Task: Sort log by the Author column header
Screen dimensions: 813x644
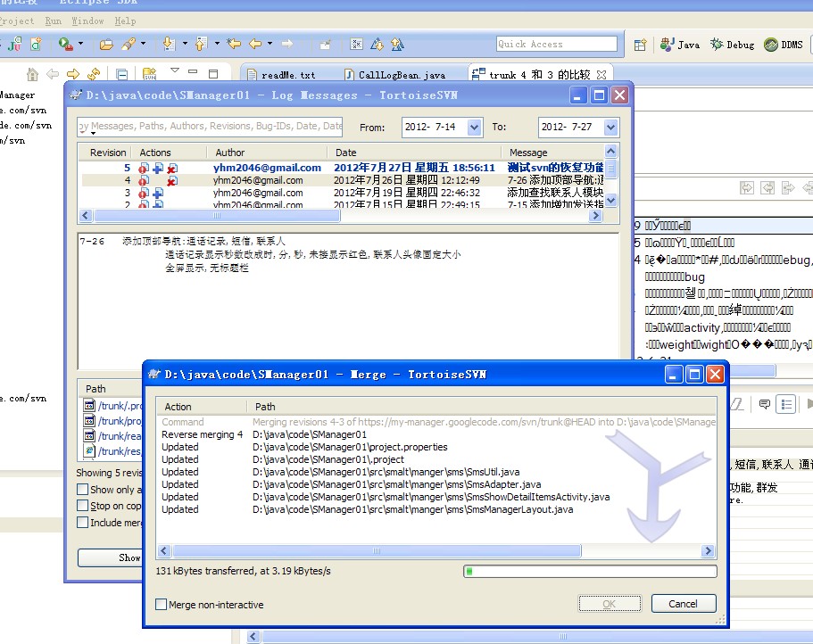Action: click(x=266, y=153)
